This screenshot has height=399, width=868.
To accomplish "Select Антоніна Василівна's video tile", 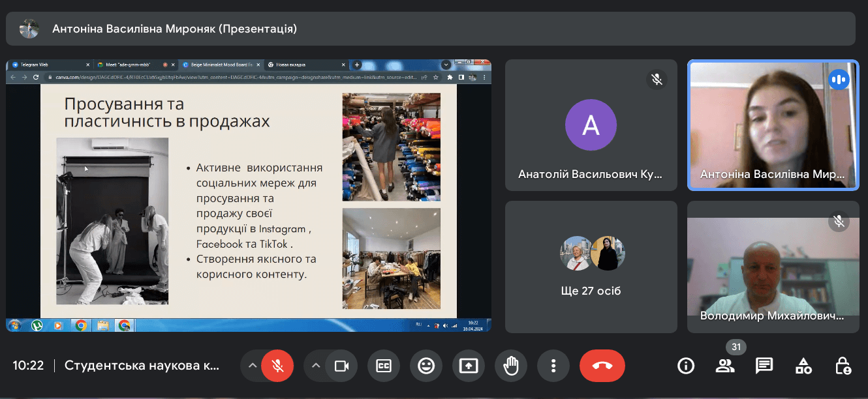I will point(773,125).
